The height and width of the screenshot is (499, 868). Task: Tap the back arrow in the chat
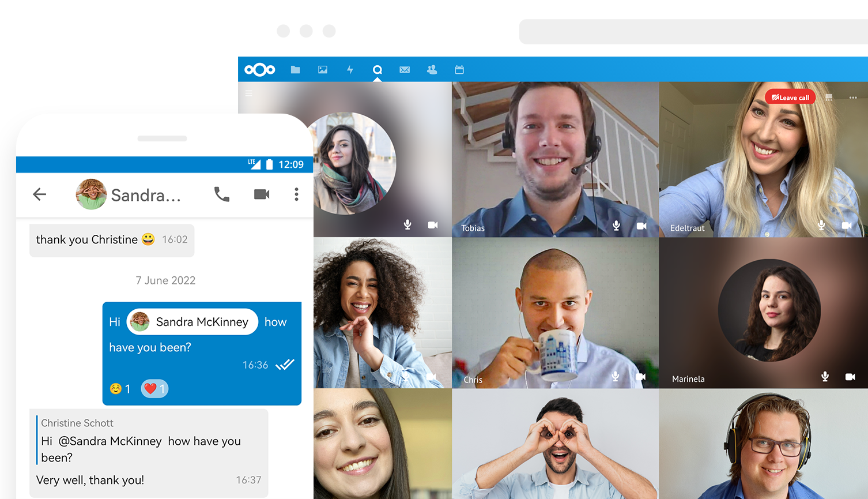coord(39,194)
